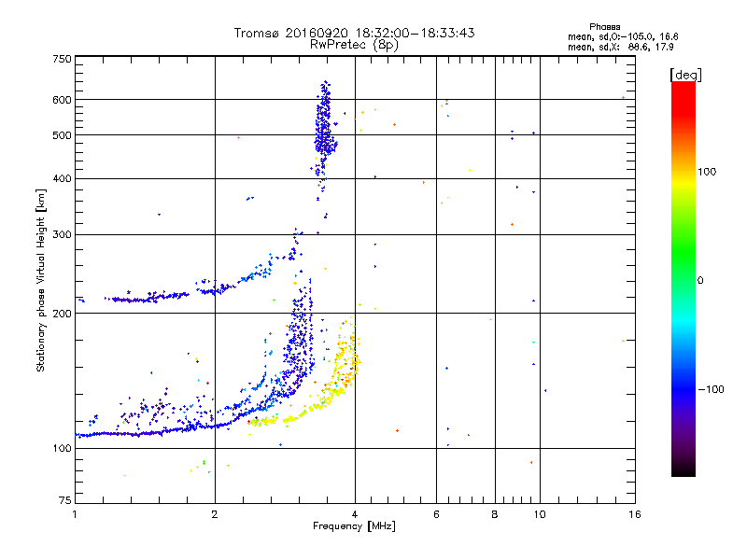Screen dimensions: 747x560
Task: Click the "mean, sd,O:-105.0, 16.8" statistics line
Action: pos(623,36)
